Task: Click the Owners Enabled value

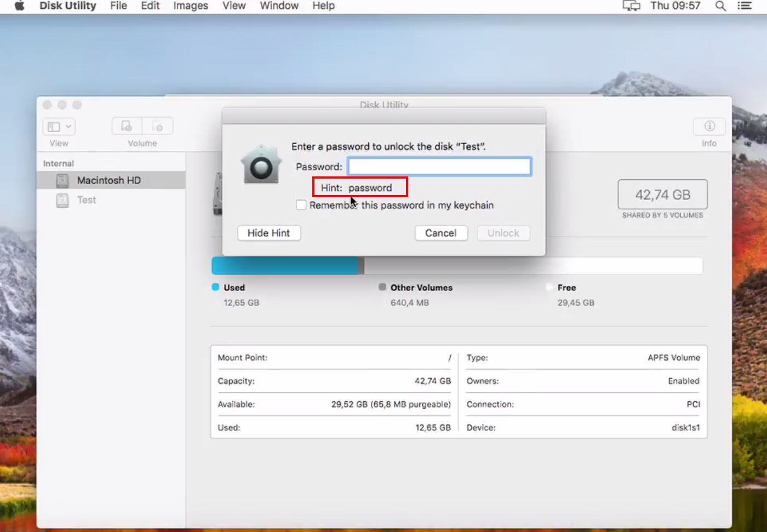Action: [684, 381]
